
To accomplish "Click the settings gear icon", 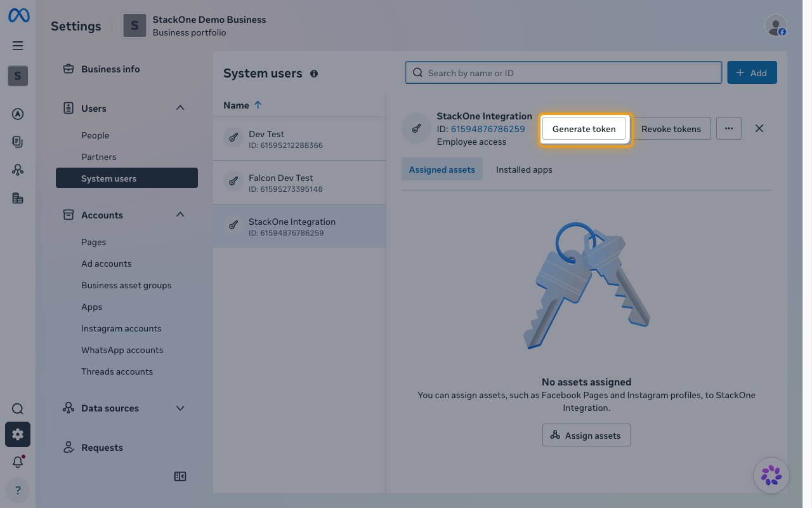I will [x=18, y=434].
